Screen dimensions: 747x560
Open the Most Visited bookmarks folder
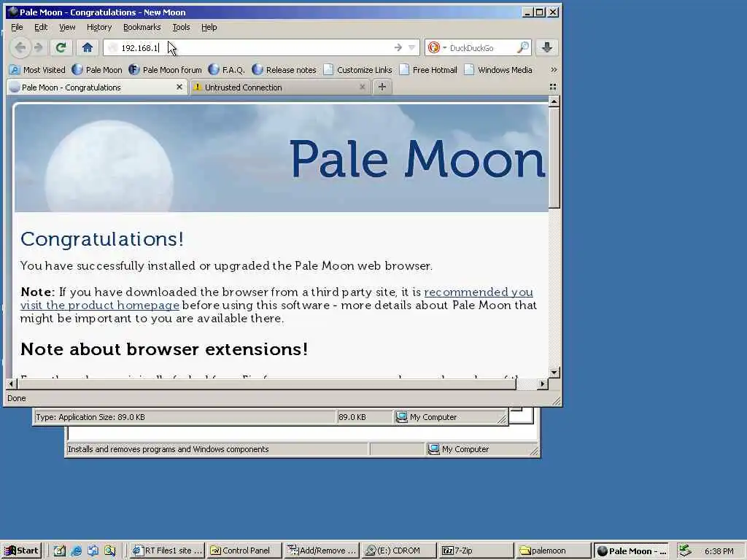[x=37, y=69]
